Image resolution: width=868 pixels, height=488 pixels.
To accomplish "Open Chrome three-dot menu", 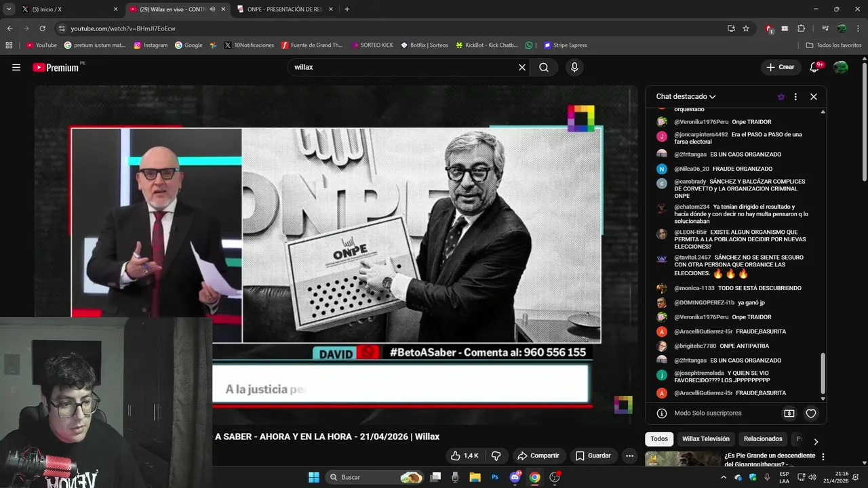I will point(858,28).
